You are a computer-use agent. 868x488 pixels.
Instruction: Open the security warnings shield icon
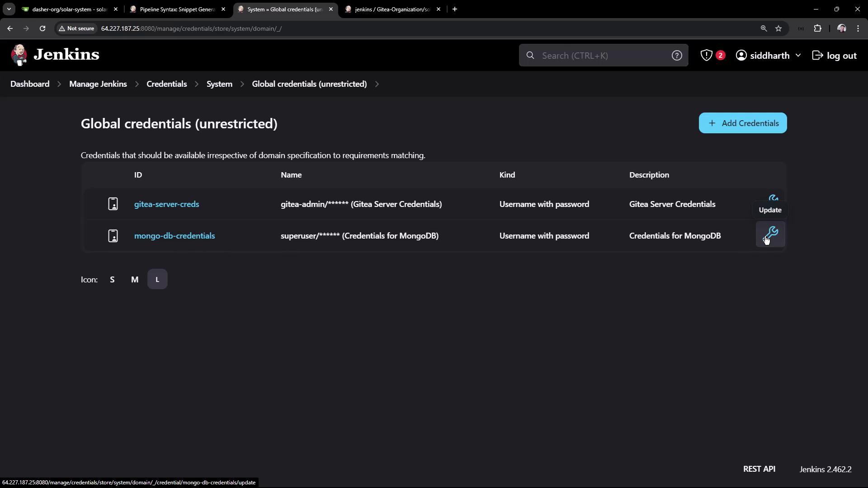tap(706, 55)
